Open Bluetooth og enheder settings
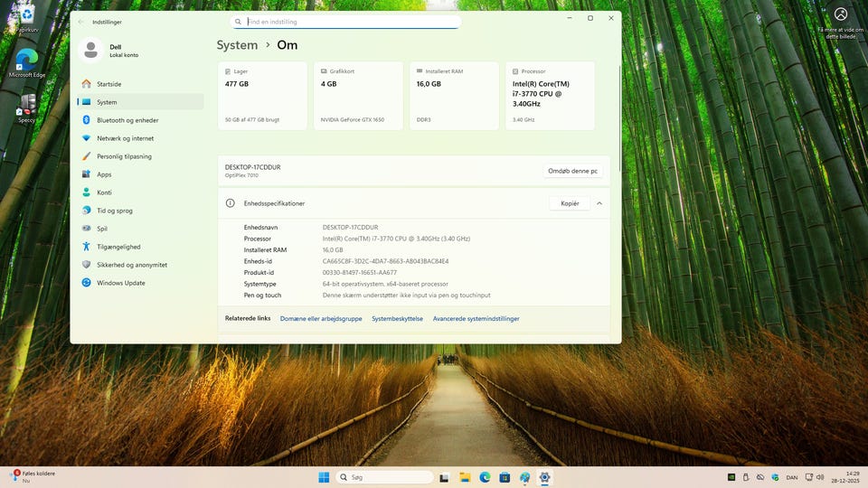 127,120
